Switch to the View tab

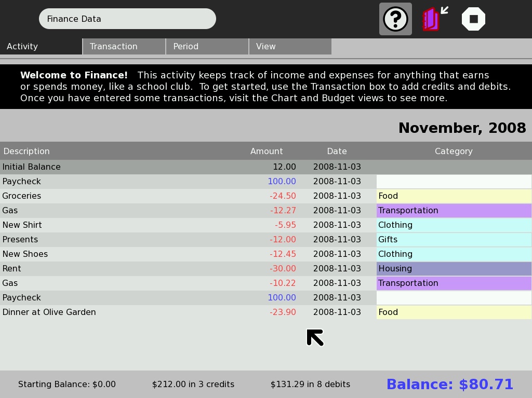[290, 46]
